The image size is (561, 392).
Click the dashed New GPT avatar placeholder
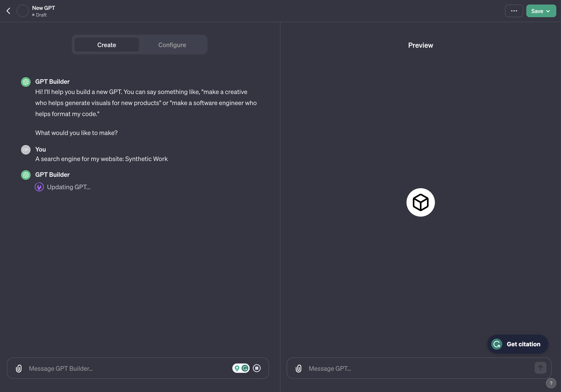[x=22, y=11]
